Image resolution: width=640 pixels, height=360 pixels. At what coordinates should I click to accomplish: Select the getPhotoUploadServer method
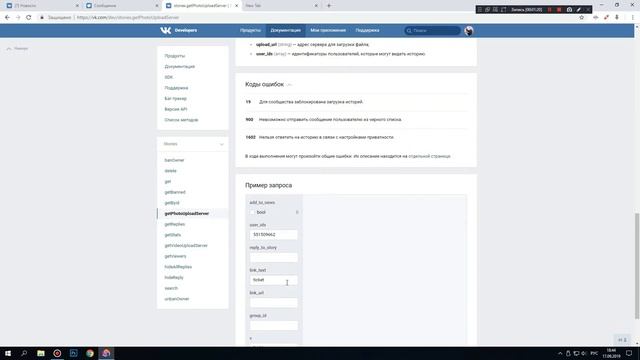click(187, 213)
